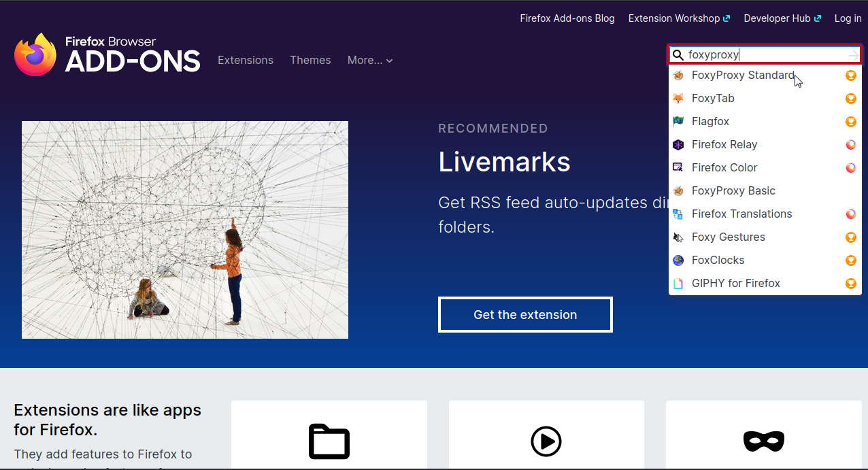Click the recommended trophy badge beside FoxyProxy Standard
Viewport: 868px width, 470px height.
pos(850,75)
